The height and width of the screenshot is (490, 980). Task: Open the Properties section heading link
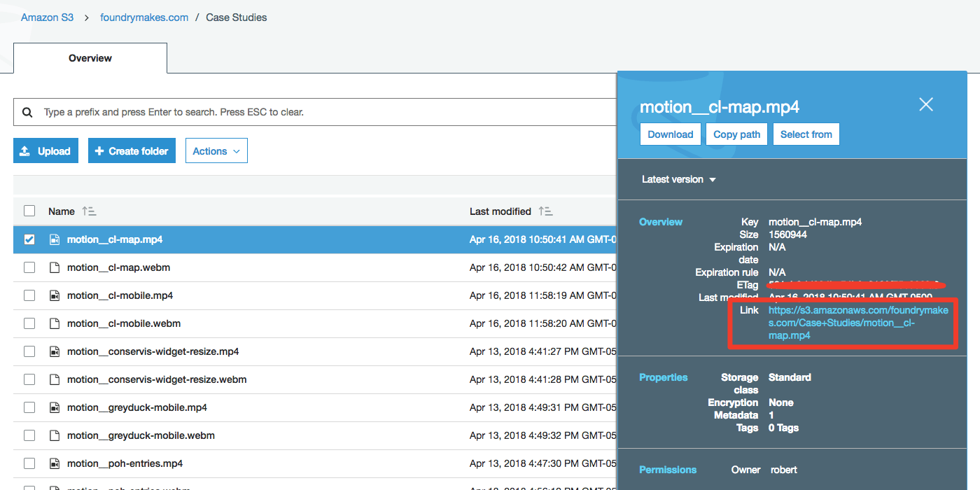(x=664, y=377)
